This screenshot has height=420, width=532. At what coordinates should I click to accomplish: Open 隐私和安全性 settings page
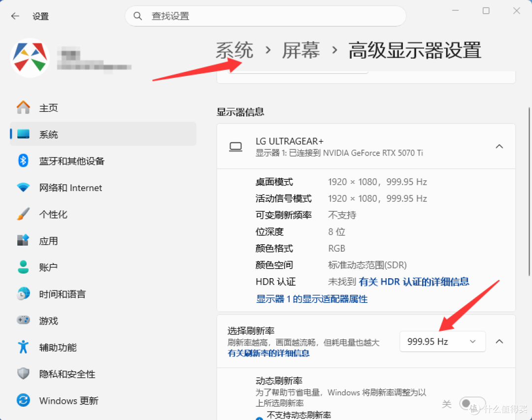[x=103, y=373]
